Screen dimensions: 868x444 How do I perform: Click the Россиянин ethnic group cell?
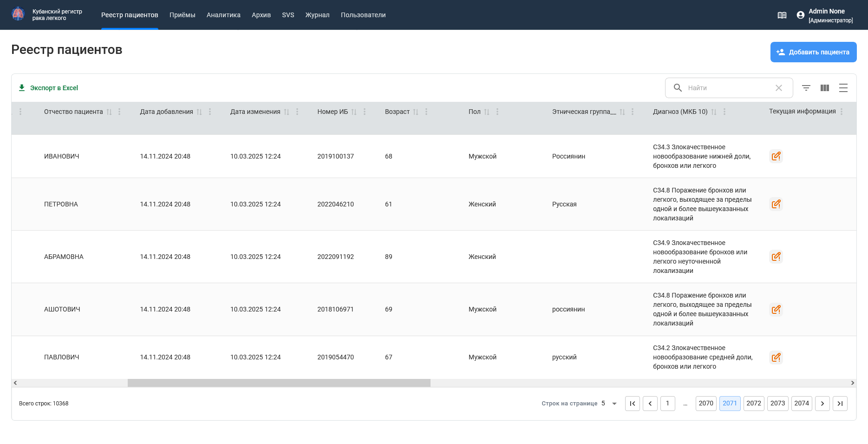pyautogui.click(x=568, y=156)
